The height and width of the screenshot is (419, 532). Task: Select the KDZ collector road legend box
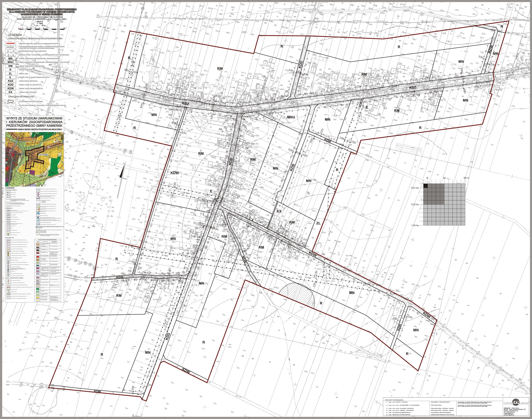point(11,81)
